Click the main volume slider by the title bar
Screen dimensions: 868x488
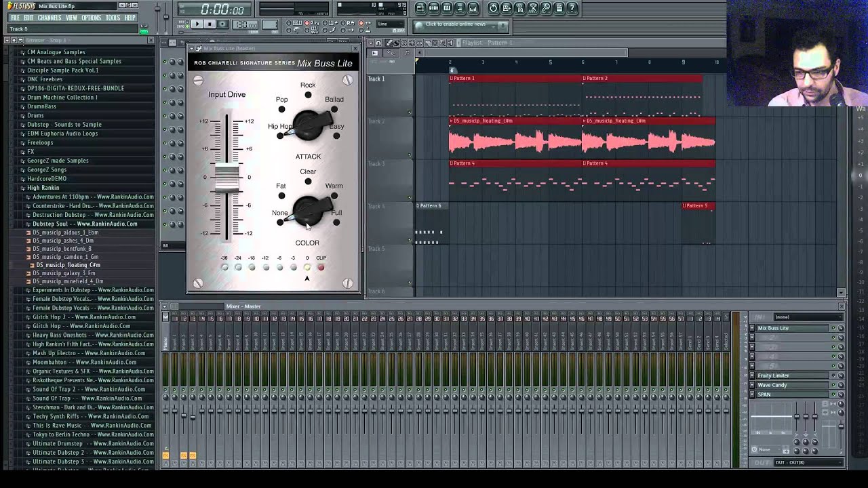click(x=157, y=9)
